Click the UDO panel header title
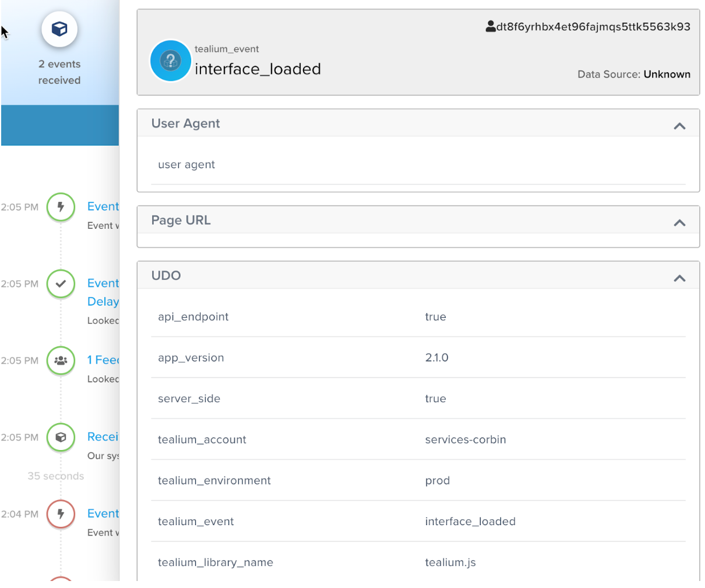This screenshot has width=705, height=588. (x=166, y=275)
